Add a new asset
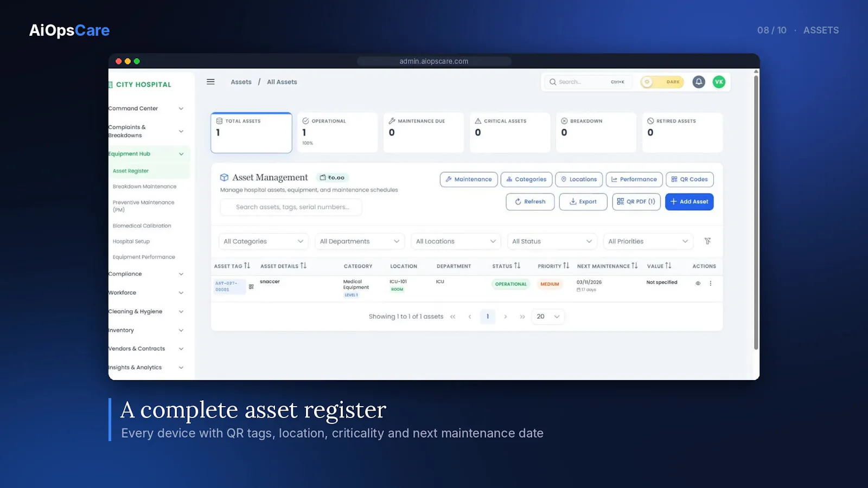Screen dimensions: 868x488 pyautogui.click(x=689, y=202)
